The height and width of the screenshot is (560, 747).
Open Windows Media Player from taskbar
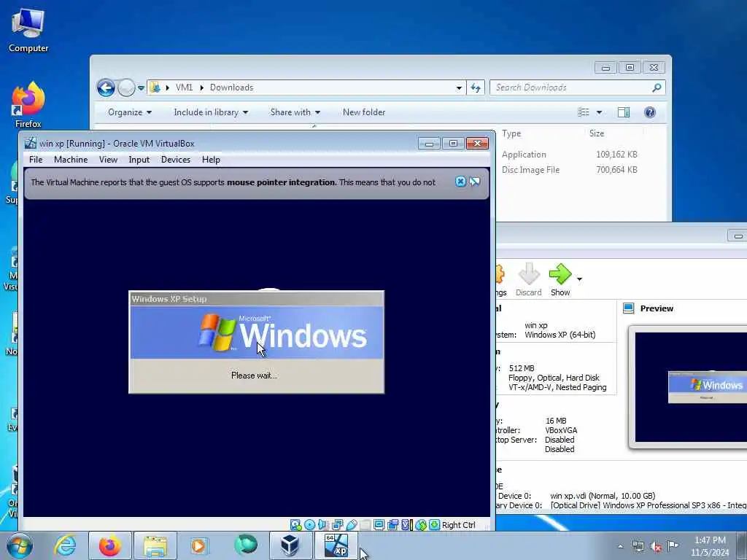point(198,545)
